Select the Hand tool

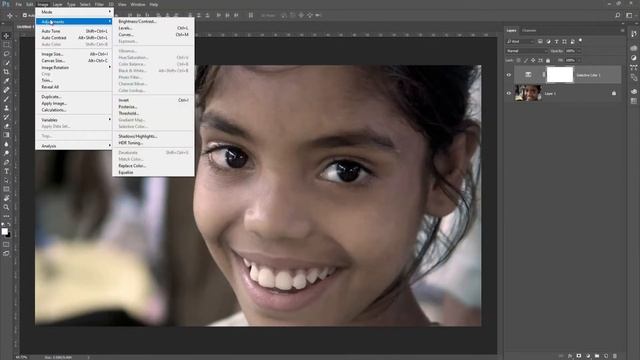coord(6,198)
